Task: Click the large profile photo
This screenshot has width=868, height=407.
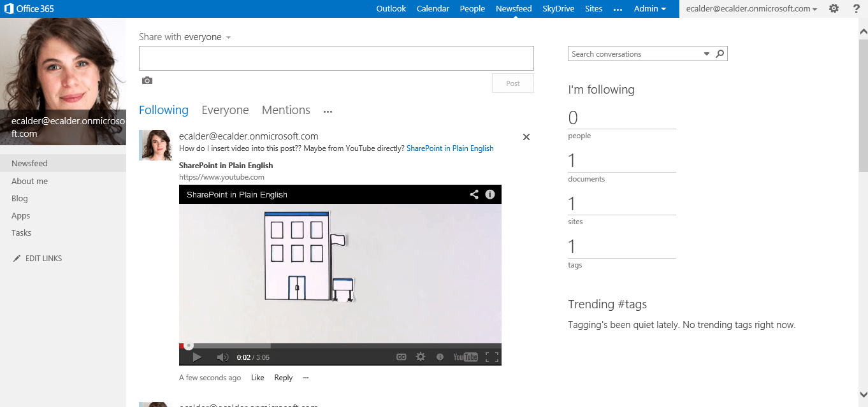Action: (63, 82)
